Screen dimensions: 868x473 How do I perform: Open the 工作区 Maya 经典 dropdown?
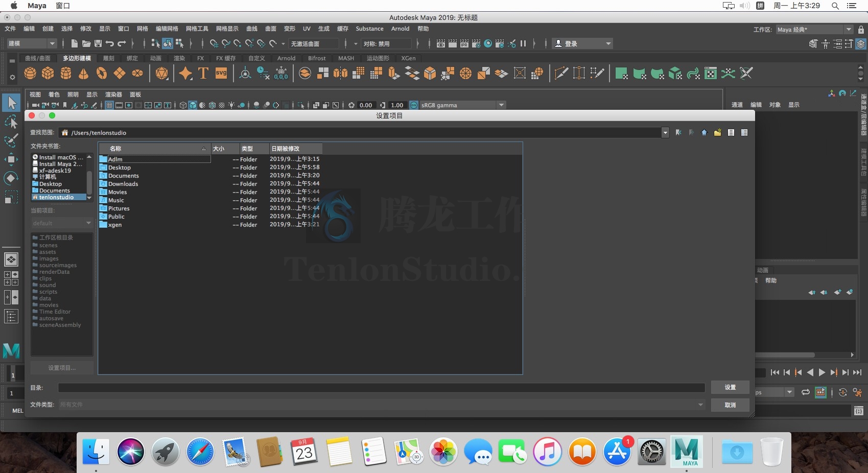point(814,30)
